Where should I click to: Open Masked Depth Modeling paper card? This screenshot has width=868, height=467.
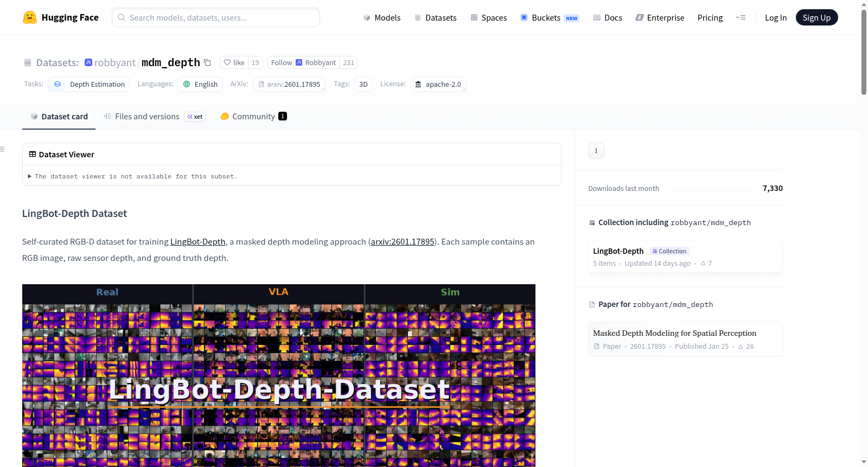pos(685,339)
